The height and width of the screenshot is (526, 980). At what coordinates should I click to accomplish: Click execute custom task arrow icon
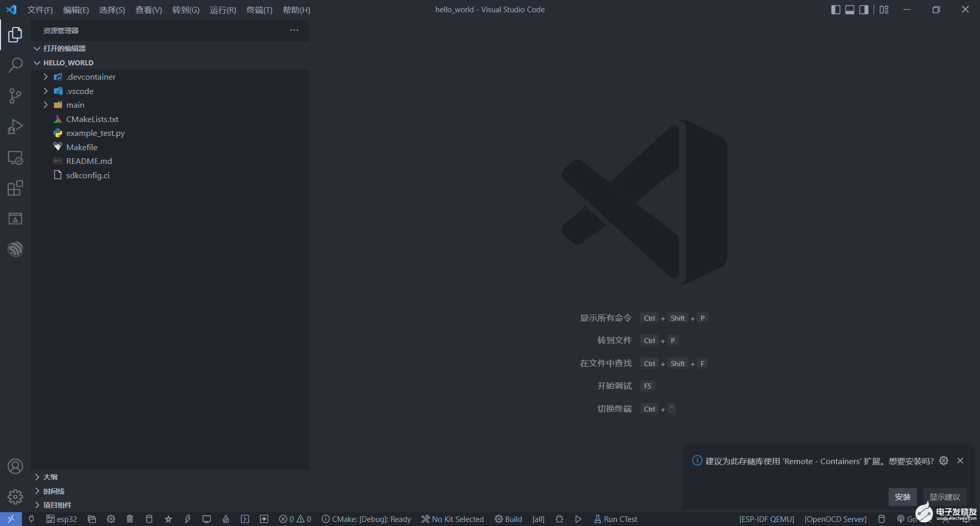tap(264, 519)
